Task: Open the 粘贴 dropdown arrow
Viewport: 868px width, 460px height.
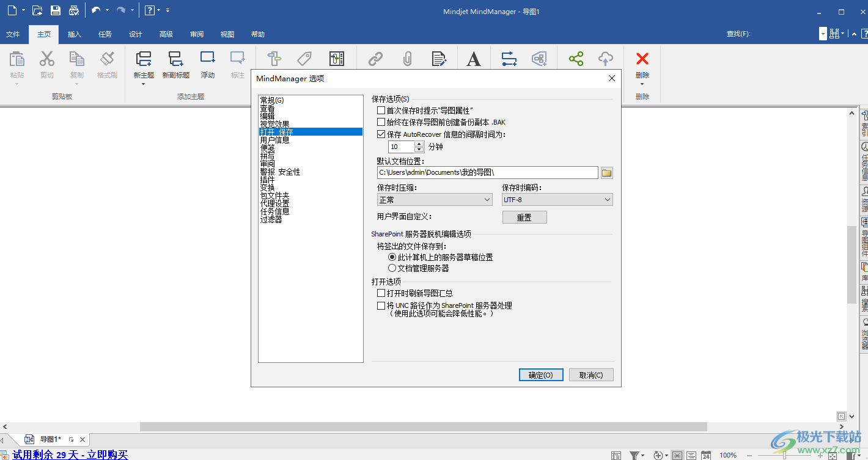Action: tap(17, 84)
